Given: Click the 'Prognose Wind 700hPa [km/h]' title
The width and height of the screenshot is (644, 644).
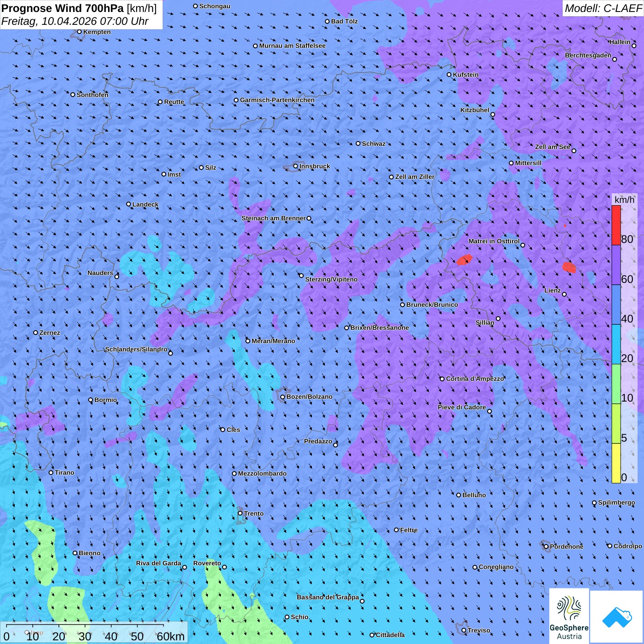Looking at the screenshot, I should click(x=79, y=8).
